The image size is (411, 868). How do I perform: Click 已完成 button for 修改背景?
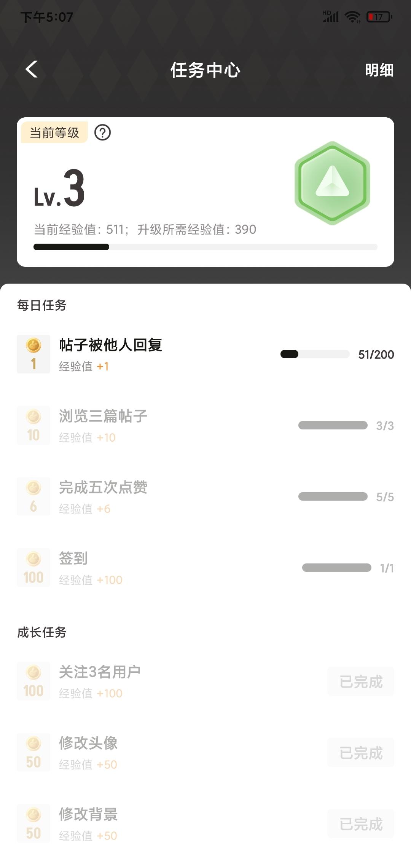pyautogui.click(x=360, y=824)
